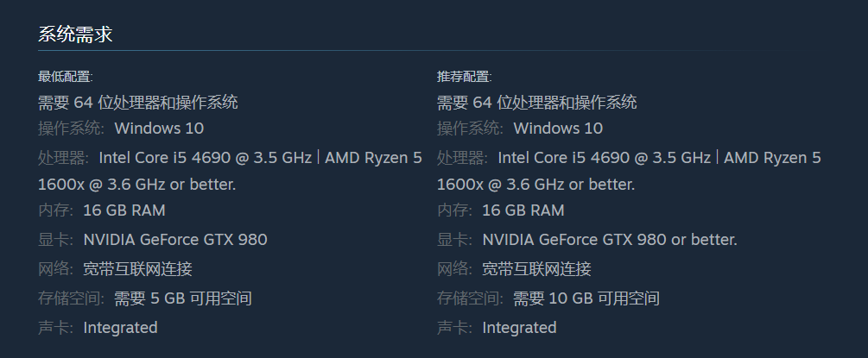Screen dimensions: 868x358
Task: Select the 最低配置 column label
Action: point(66,77)
